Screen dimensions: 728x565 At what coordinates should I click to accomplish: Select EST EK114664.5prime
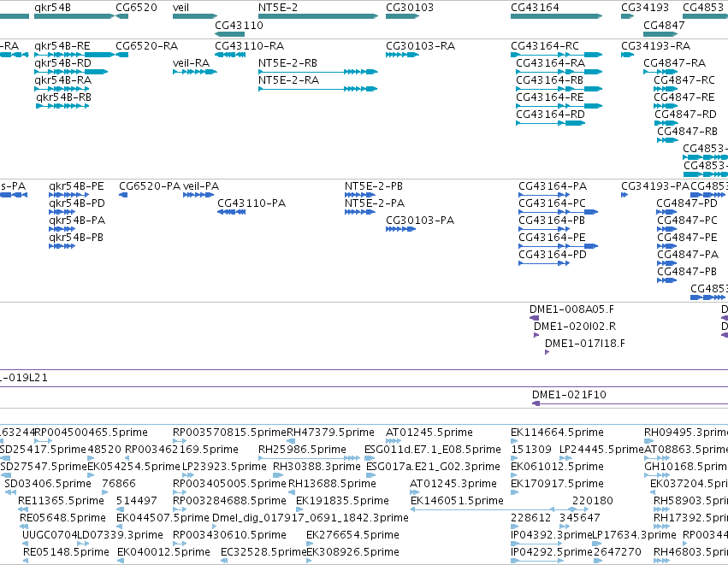557,433
